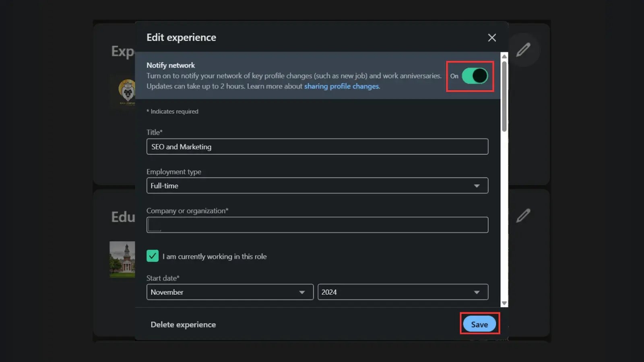Screen dimensions: 644x362
Task: Close the Edit experience dialog
Action: pyautogui.click(x=491, y=38)
